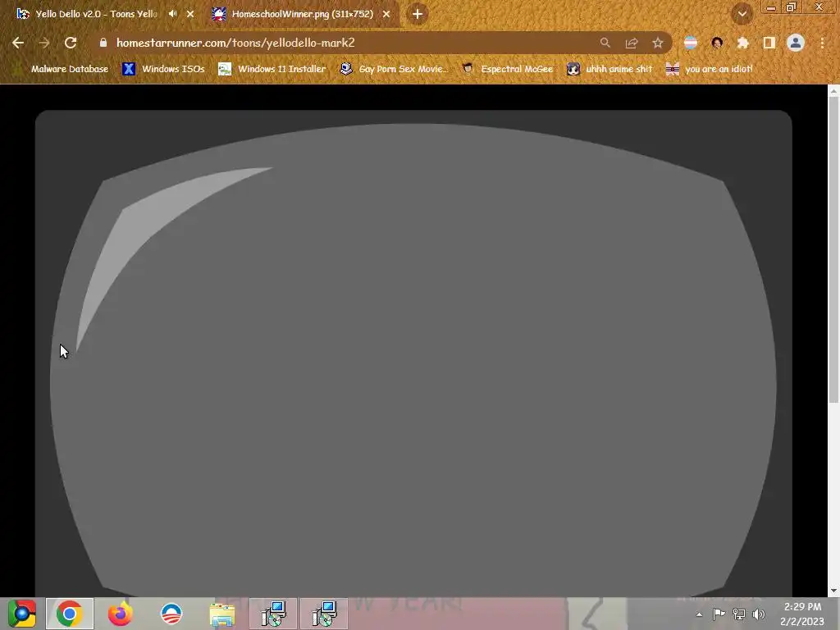The height and width of the screenshot is (630, 840).
Task: Mute the Yello Dello tab audio icon
Action: (x=172, y=14)
